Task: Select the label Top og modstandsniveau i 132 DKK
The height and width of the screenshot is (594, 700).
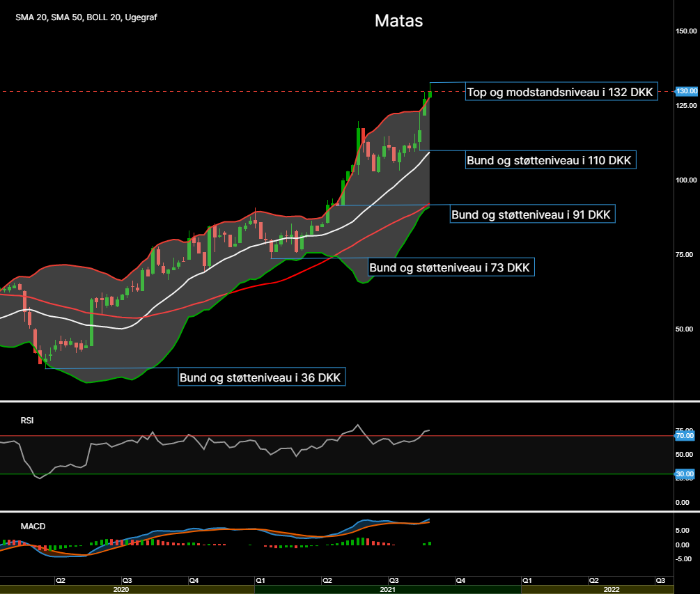Action: pyautogui.click(x=561, y=91)
